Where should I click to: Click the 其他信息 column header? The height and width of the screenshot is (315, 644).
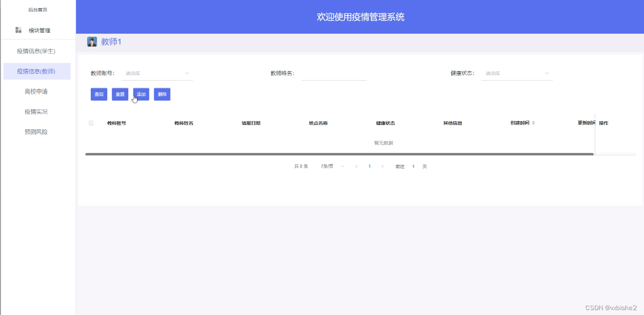point(453,123)
